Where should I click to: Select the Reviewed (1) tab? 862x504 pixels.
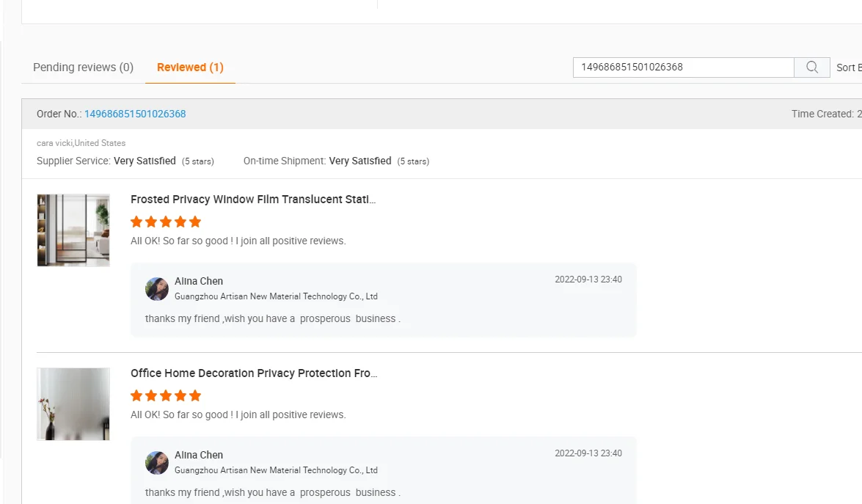pyautogui.click(x=190, y=67)
